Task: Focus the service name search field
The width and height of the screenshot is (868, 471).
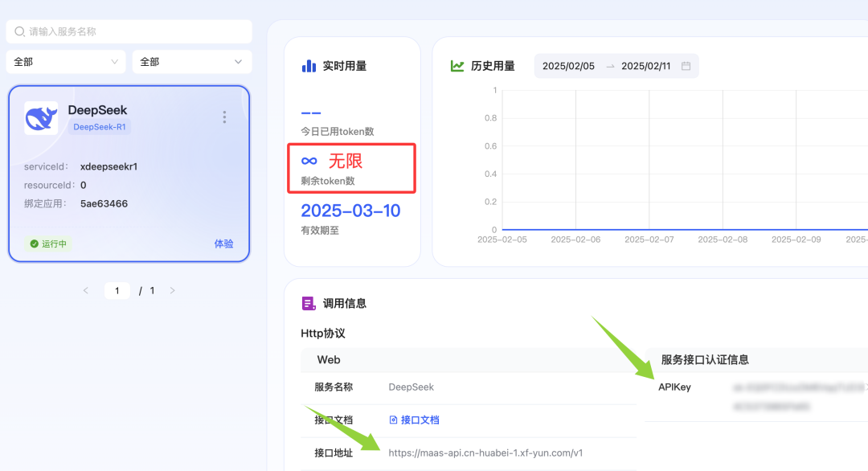Action: click(129, 31)
